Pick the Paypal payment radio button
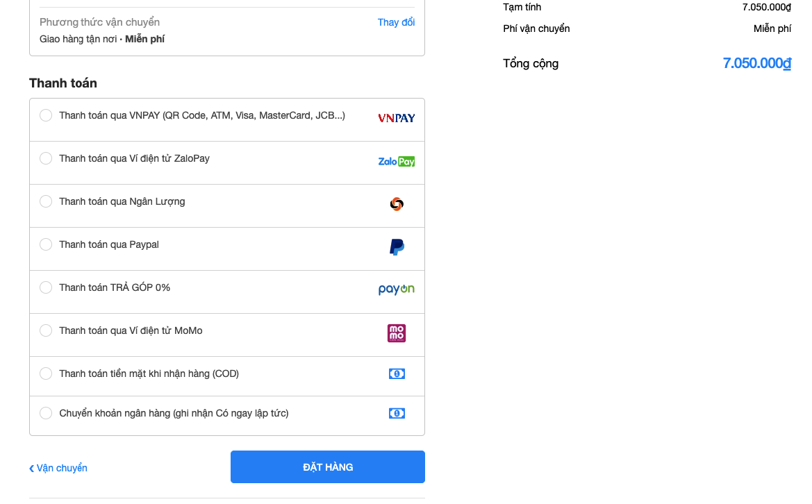812x504 pixels. (46, 244)
